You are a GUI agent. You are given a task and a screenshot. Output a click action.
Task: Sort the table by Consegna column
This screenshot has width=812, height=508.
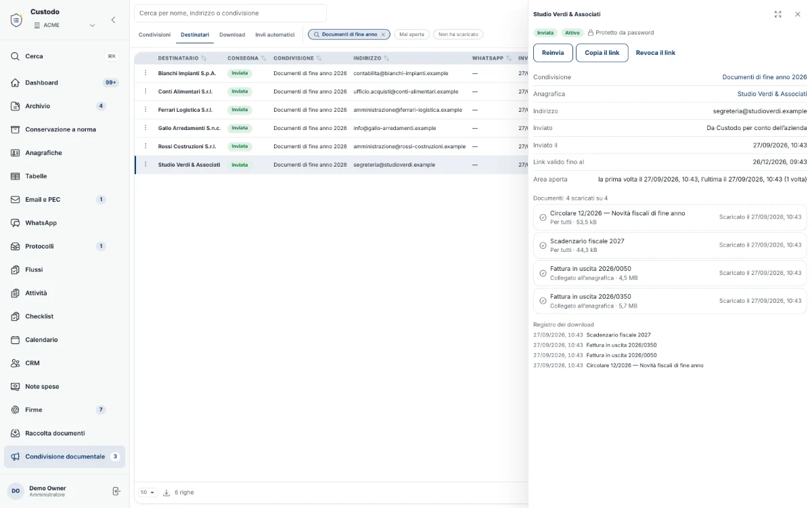click(247, 58)
